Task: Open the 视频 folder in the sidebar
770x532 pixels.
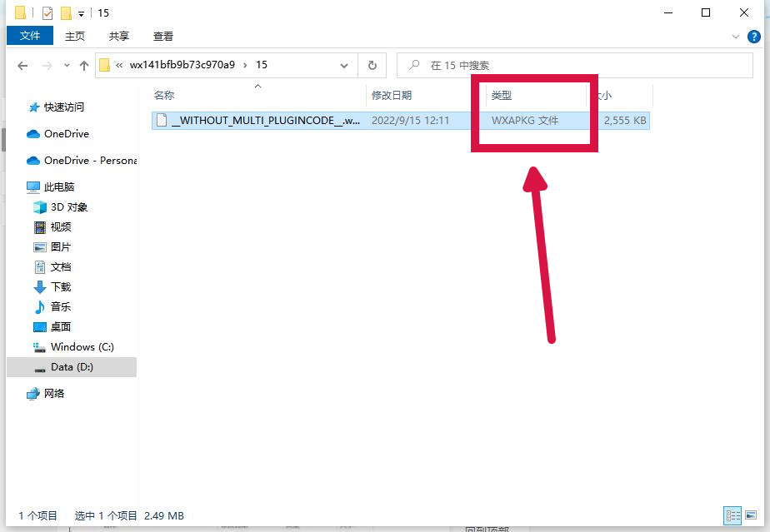Action: (x=61, y=226)
